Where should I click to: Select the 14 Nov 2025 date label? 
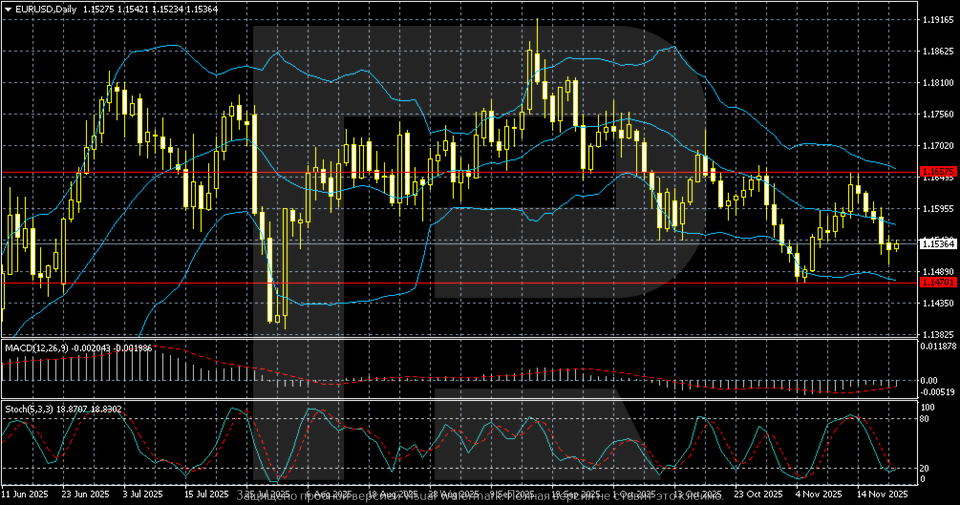tap(879, 494)
